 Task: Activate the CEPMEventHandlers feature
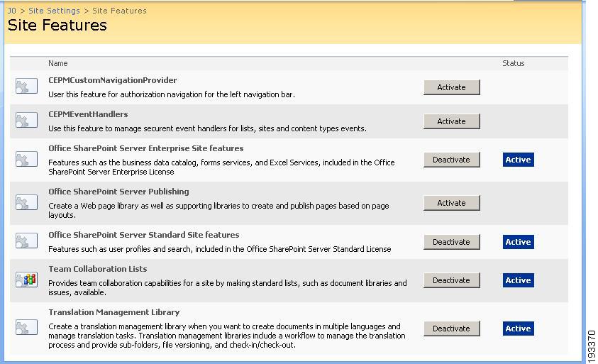[452, 121]
